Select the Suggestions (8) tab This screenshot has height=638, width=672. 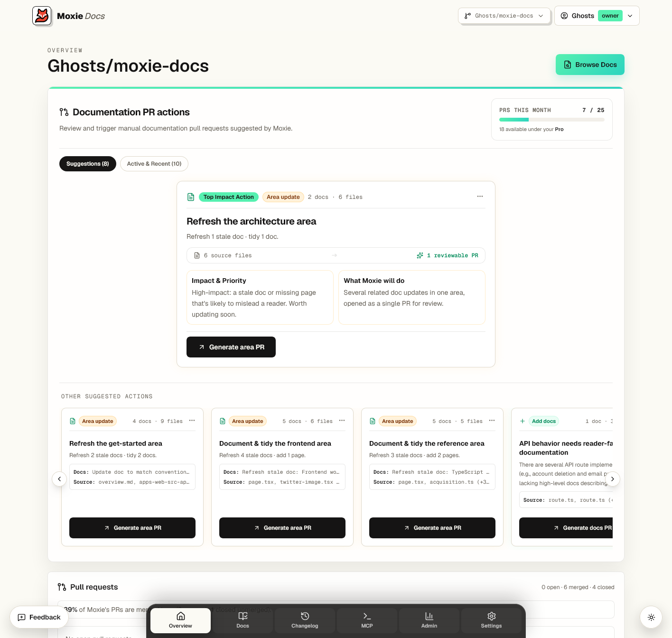(88, 164)
